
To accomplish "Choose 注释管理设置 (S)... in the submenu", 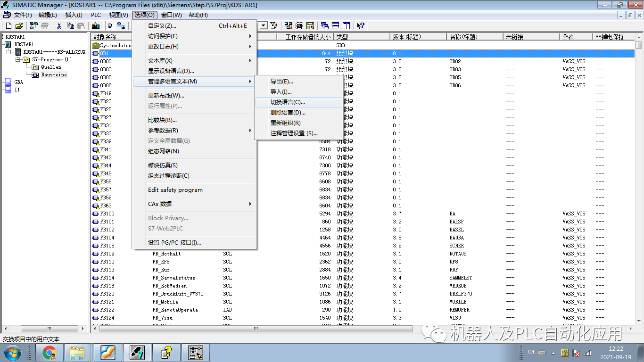I will point(299,133).
